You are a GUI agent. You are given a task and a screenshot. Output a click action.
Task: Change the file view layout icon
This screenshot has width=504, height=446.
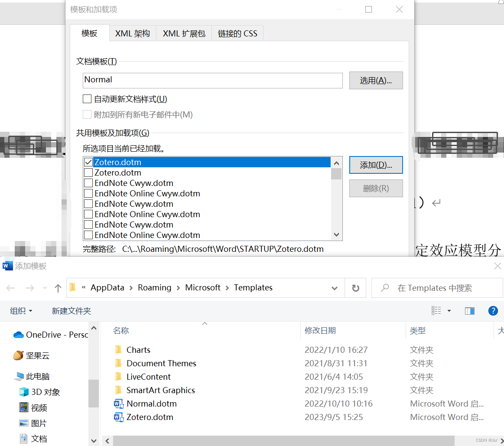click(x=436, y=311)
